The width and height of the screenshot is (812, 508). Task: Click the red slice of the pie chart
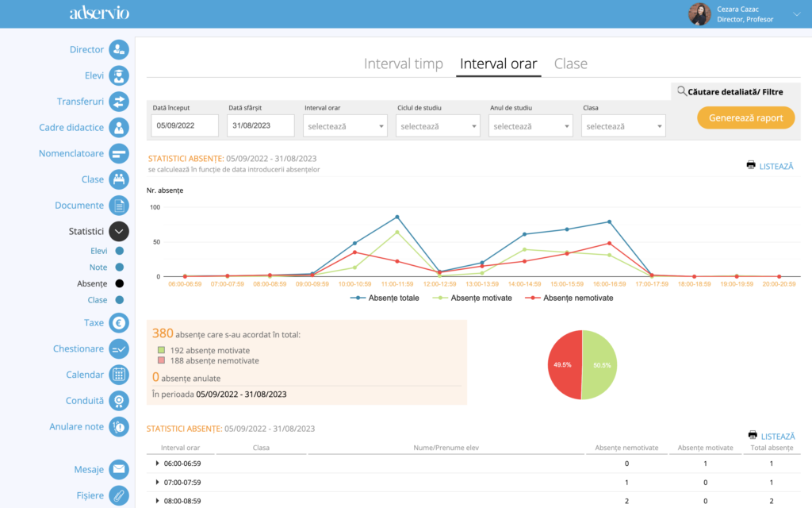pos(563,365)
